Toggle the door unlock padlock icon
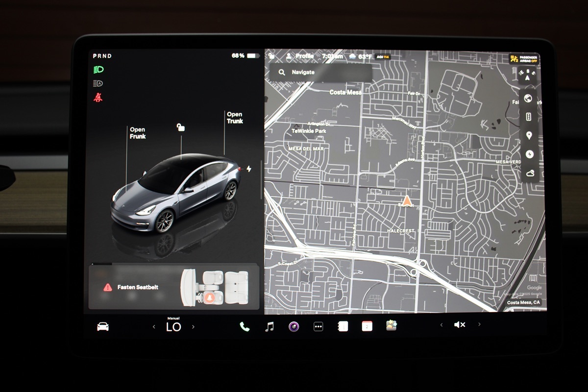 pos(181,127)
